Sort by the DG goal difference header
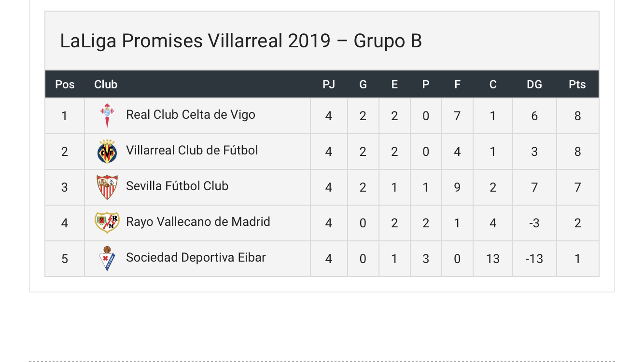Viewport: 644px width, 362px height. click(x=534, y=84)
